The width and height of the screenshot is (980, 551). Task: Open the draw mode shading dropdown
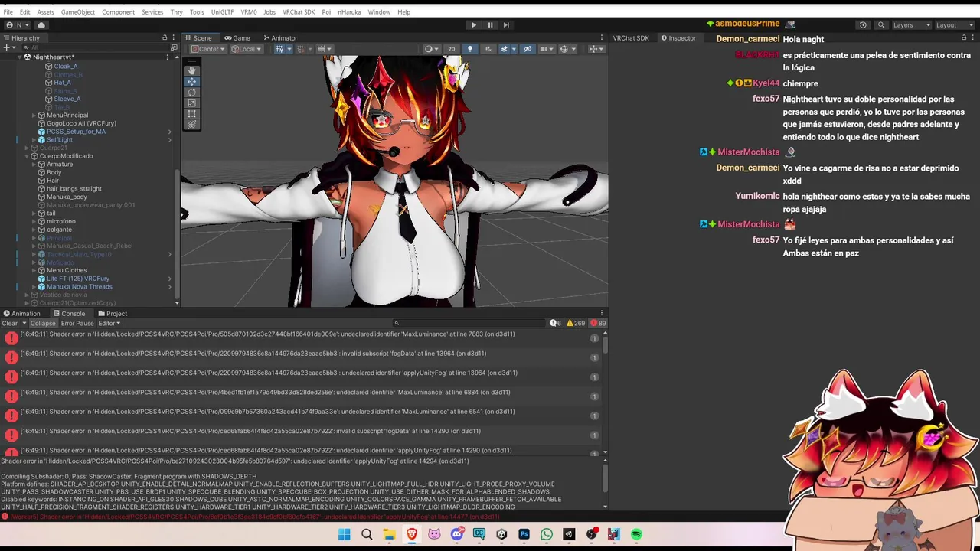[x=431, y=49]
